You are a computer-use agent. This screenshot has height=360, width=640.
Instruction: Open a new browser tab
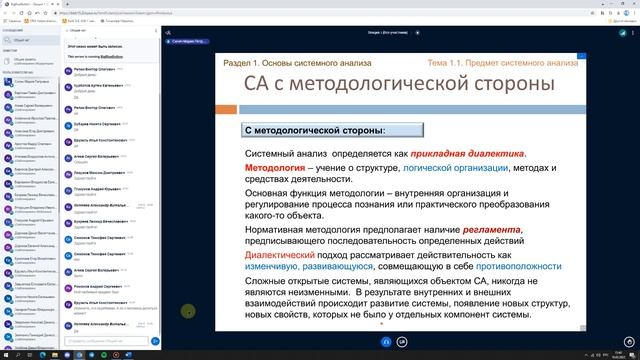pyautogui.click(x=67, y=4)
